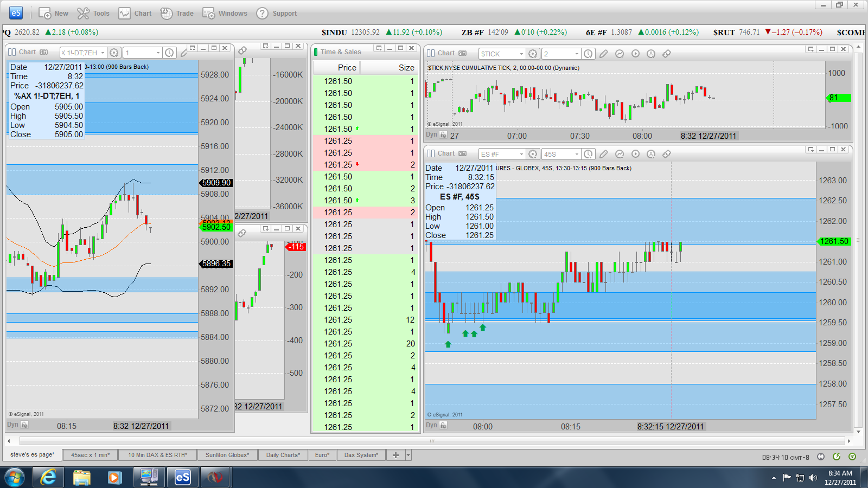Image resolution: width=868 pixels, height=488 pixels.
Task: Switch to the SunMon Globex page tab
Action: click(x=227, y=455)
